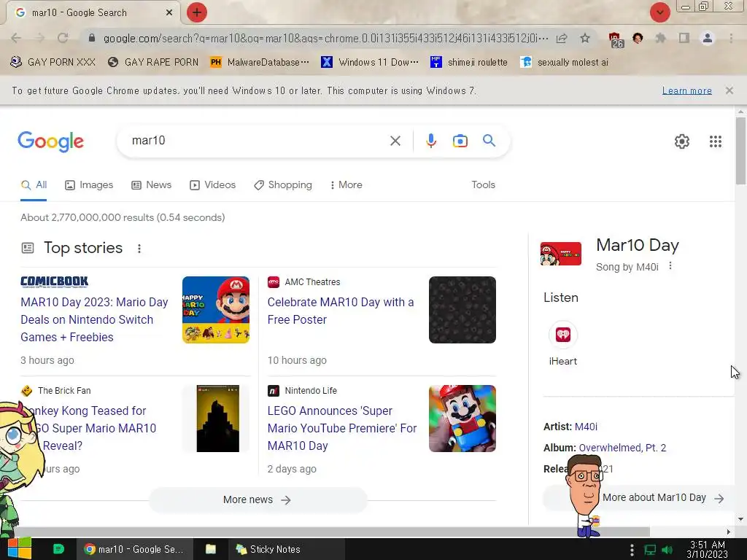Open the Chrome profile avatar
Screen dimensions: 747x560
click(x=708, y=38)
